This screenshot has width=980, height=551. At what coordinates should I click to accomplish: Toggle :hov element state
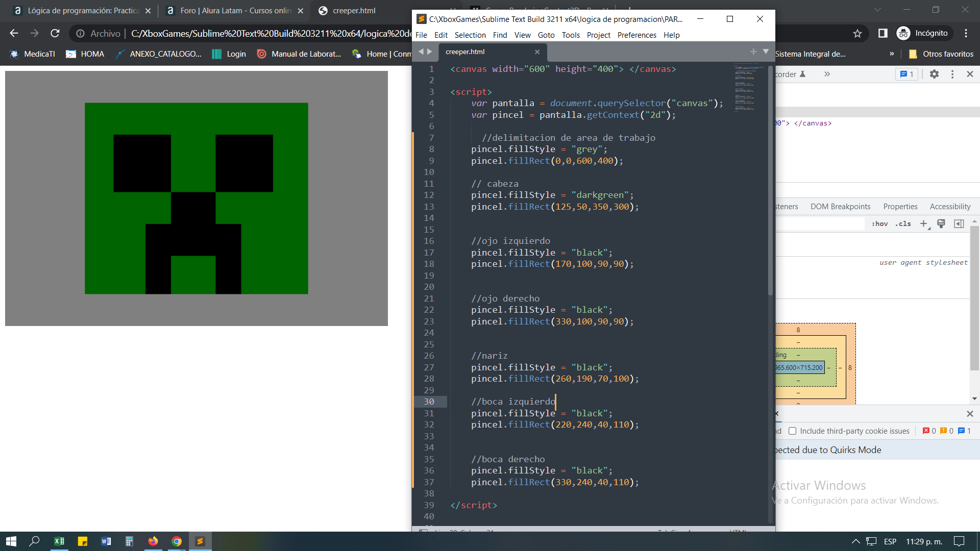[880, 224]
